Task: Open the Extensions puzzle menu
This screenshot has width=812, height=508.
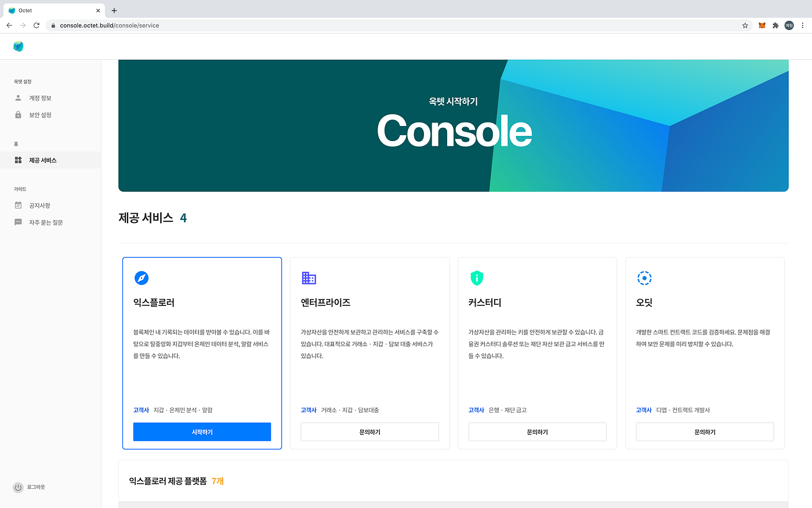Action: [775, 26]
